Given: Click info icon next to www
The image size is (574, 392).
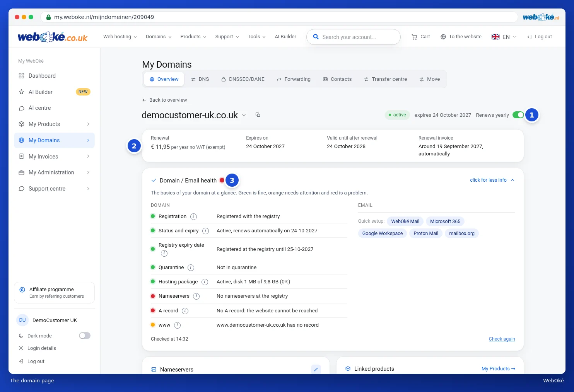Looking at the screenshot, I should (177, 325).
